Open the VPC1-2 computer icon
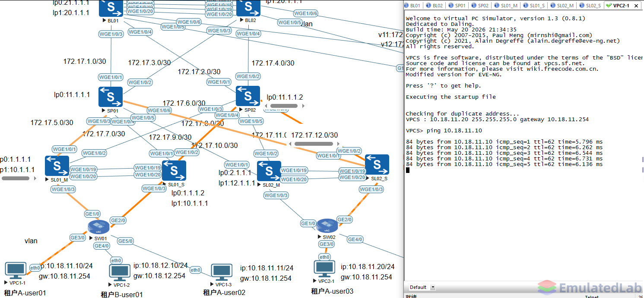644x298 pixels. pyautogui.click(x=120, y=273)
